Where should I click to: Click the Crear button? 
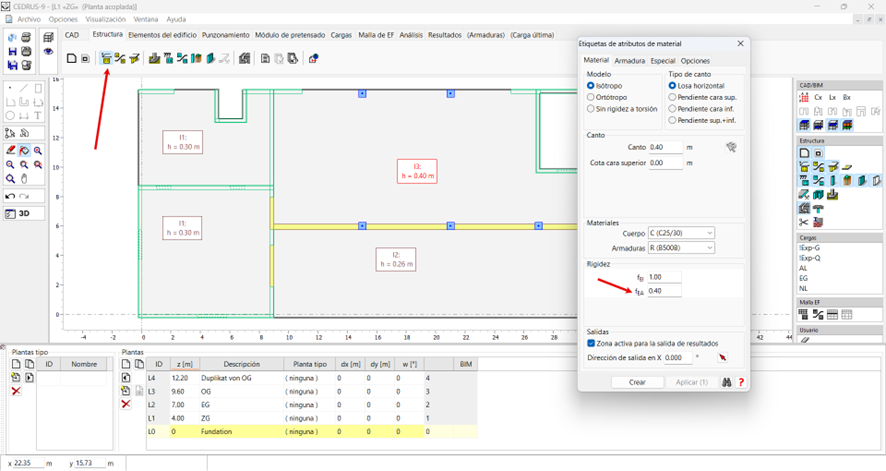pyautogui.click(x=637, y=382)
